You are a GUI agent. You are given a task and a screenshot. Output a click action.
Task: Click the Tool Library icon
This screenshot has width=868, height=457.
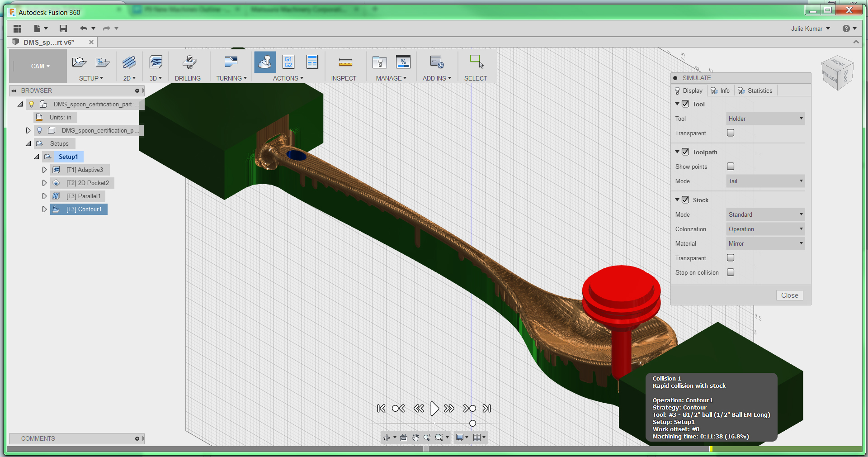coord(379,62)
